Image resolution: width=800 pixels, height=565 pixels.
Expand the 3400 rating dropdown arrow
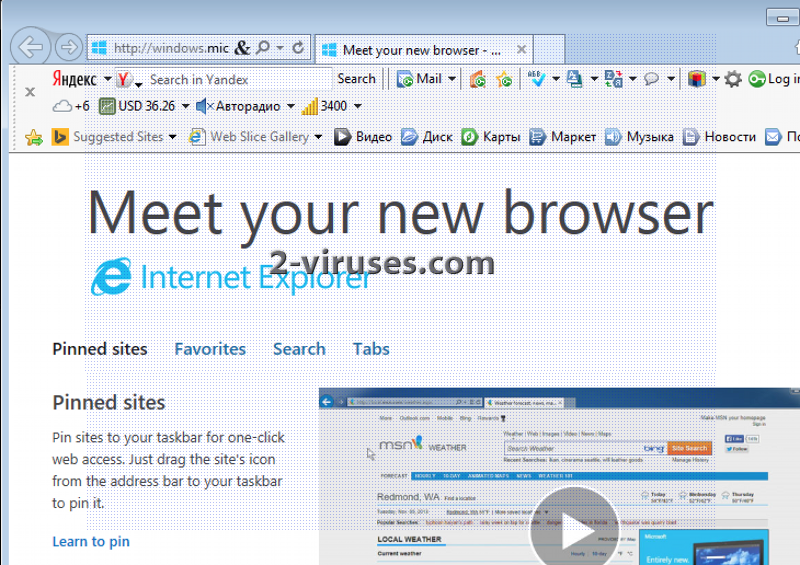click(x=358, y=106)
